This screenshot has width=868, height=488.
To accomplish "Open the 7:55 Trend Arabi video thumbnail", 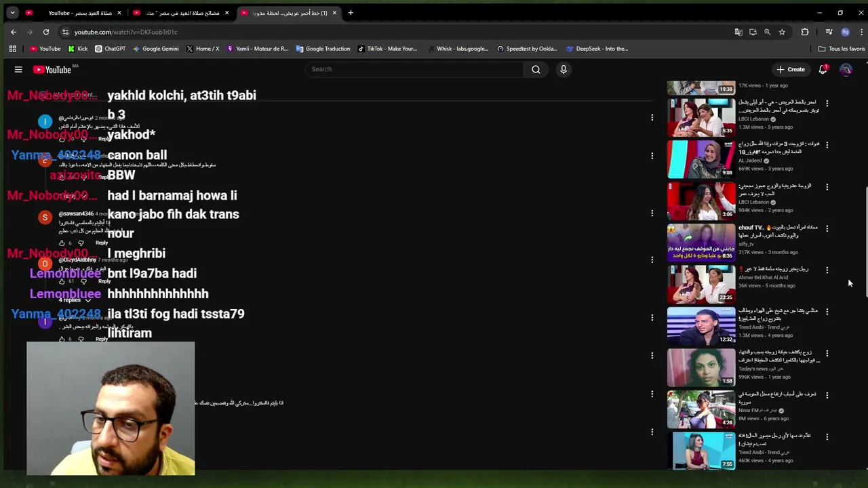I will coord(701,451).
